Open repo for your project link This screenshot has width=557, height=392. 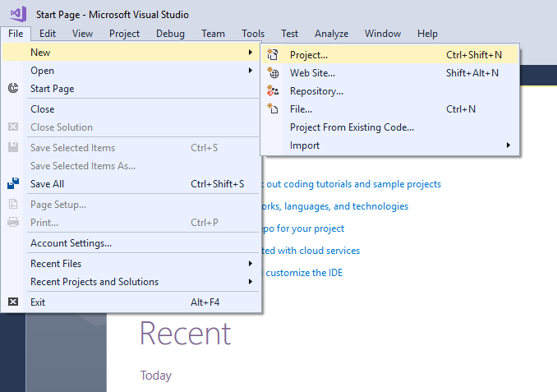click(x=303, y=228)
